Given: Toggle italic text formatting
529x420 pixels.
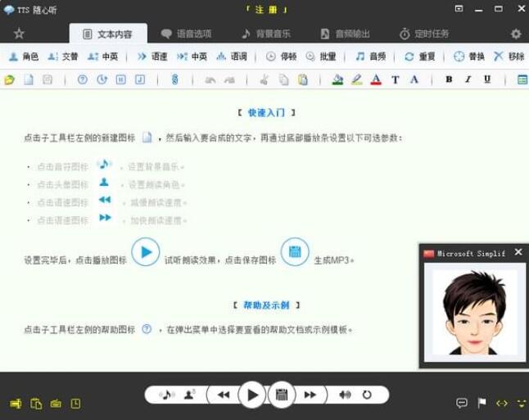Looking at the screenshot, I should (468, 79).
